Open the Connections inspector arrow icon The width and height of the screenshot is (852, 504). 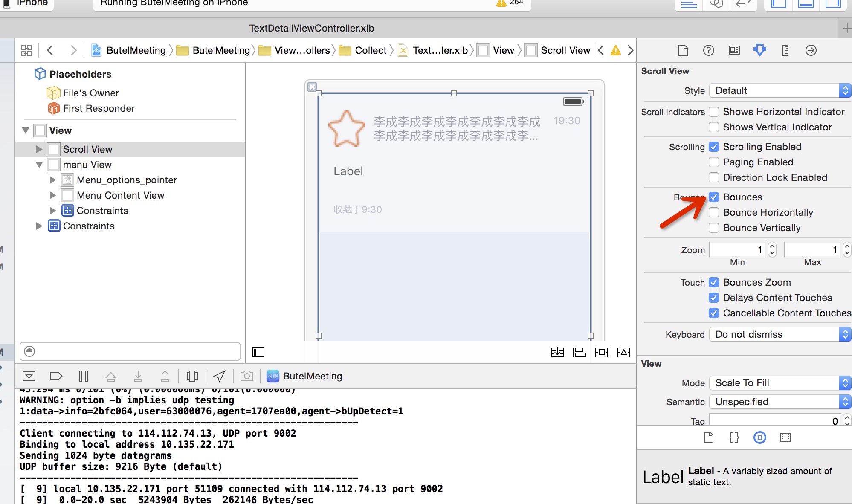pyautogui.click(x=811, y=50)
